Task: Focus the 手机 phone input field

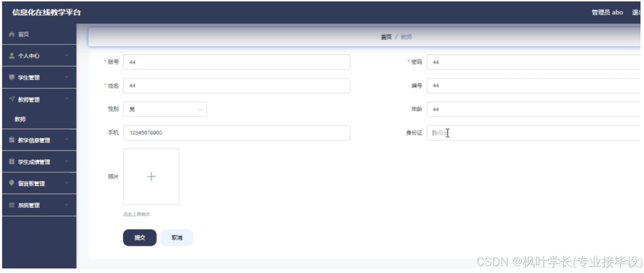Action: click(237, 133)
